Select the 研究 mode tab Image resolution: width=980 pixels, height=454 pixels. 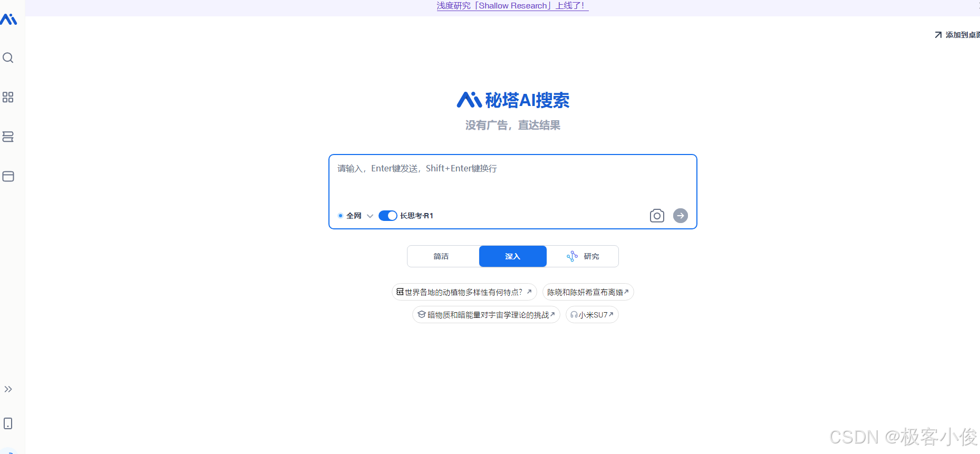pos(583,256)
